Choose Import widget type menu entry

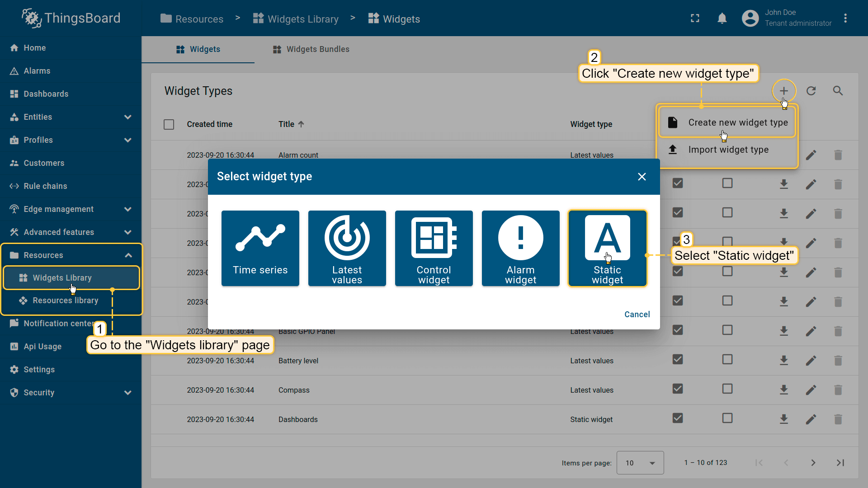(x=728, y=150)
